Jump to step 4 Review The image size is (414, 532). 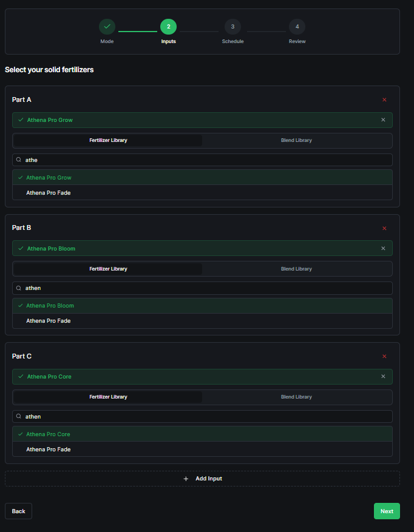tap(297, 27)
